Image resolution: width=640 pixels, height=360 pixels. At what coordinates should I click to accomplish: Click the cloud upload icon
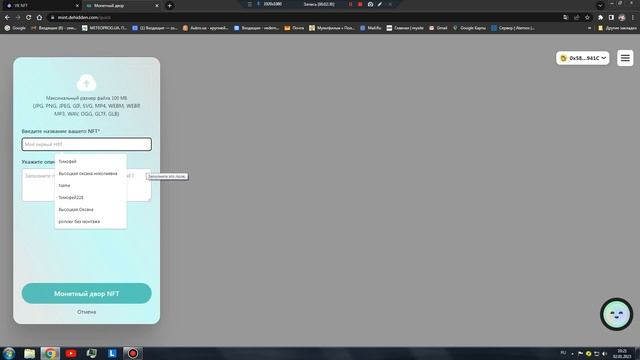point(86,82)
